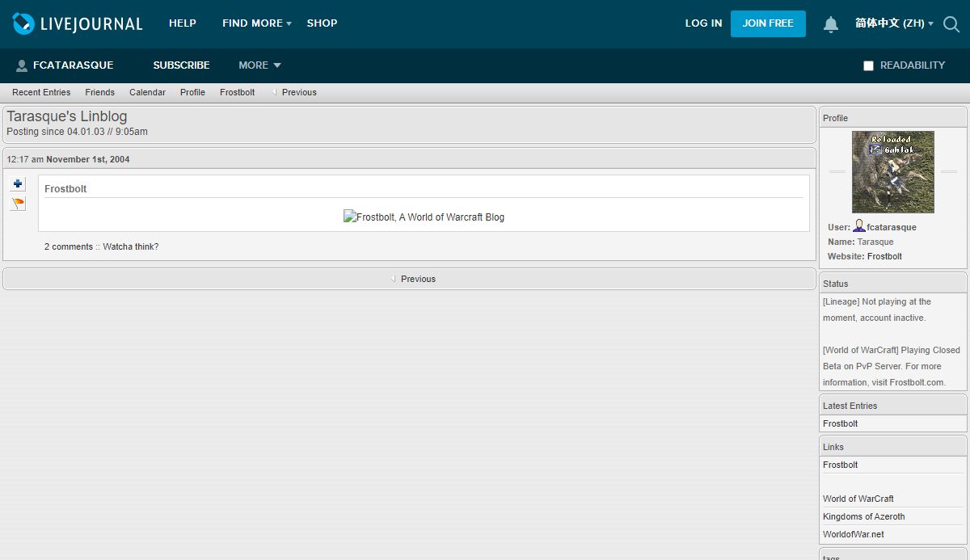This screenshot has width=970, height=560.
Task: Open Frostbolt under Latest Entries
Action: click(841, 423)
